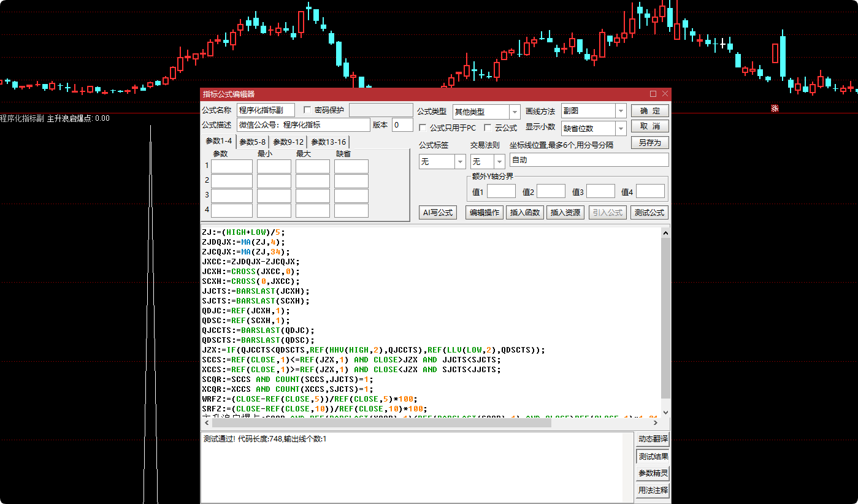Maximize the formula editor dialog
This screenshot has width=858, height=504.
tap(653, 94)
